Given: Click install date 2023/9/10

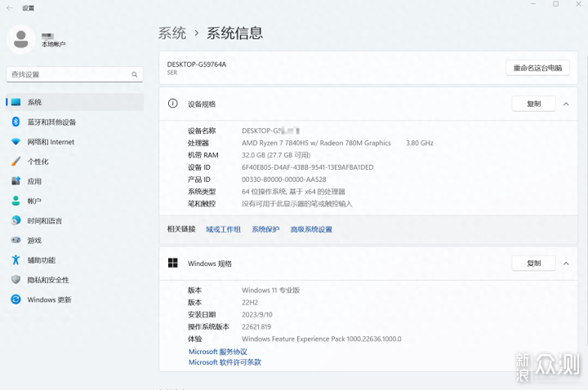Looking at the screenshot, I should coord(257,314).
